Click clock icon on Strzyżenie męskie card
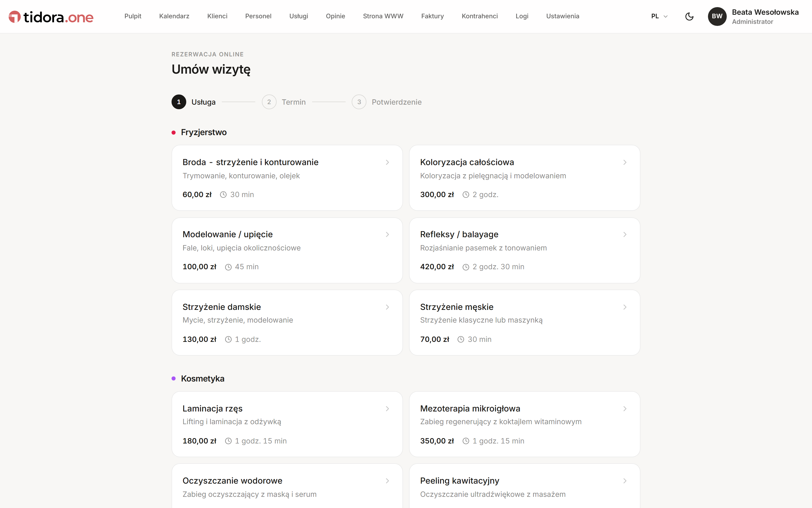 coord(461,339)
